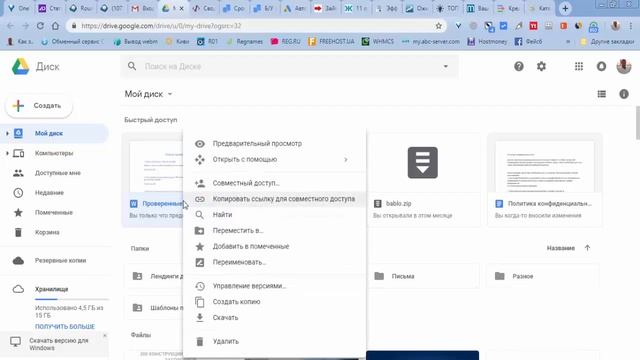Open Управление версиями...
640x360 pixels.
pos(274,286)
